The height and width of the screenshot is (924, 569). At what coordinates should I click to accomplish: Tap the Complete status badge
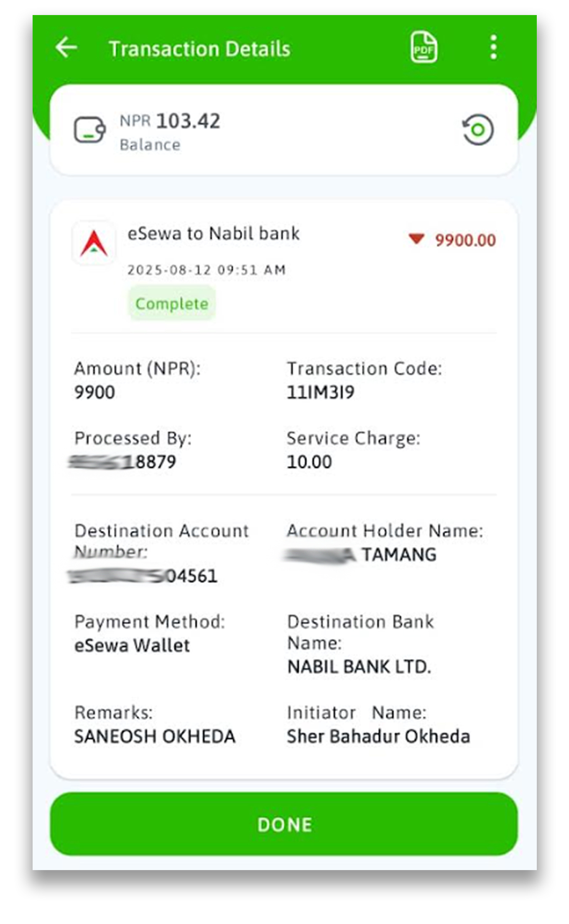(x=172, y=303)
